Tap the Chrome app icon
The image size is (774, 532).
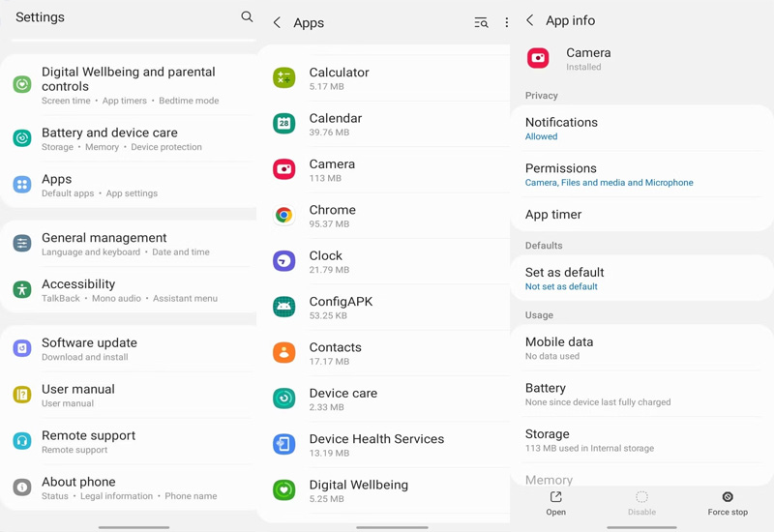coord(284,215)
